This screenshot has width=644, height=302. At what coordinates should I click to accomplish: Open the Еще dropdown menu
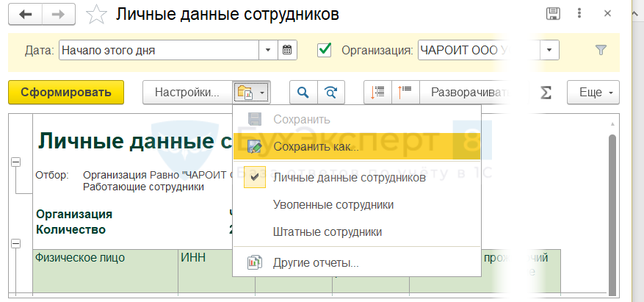[593, 93]
